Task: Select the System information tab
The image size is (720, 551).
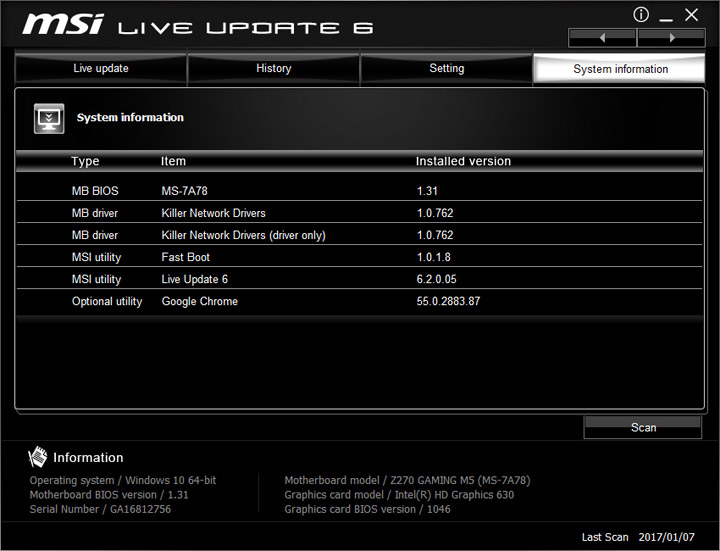Action: [620, 69]
